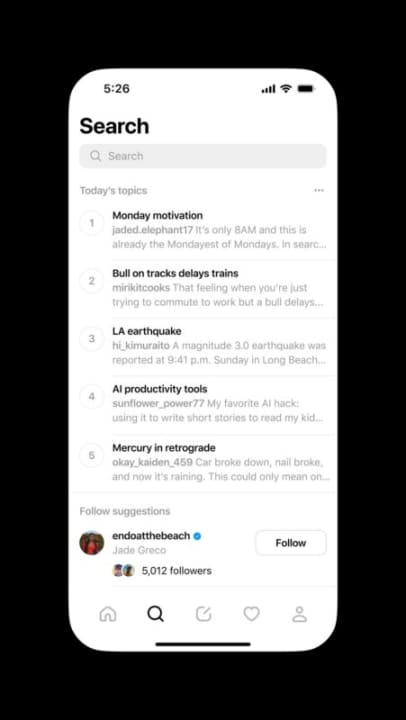
Task: Click the Search input field
Action: pos(203,156)
